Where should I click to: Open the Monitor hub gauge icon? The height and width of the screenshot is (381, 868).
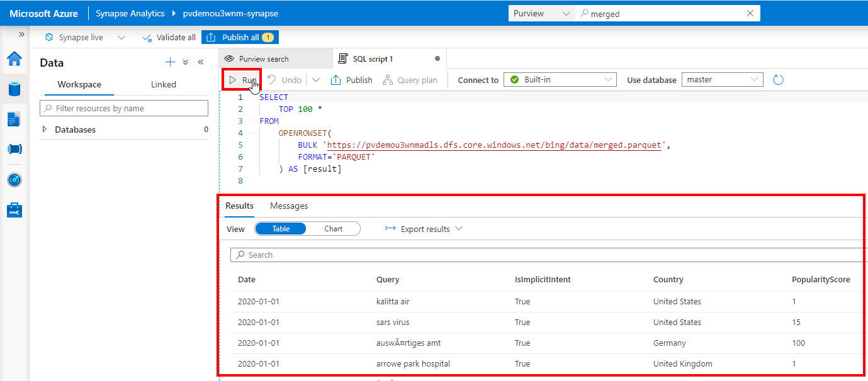click(14, 180)
